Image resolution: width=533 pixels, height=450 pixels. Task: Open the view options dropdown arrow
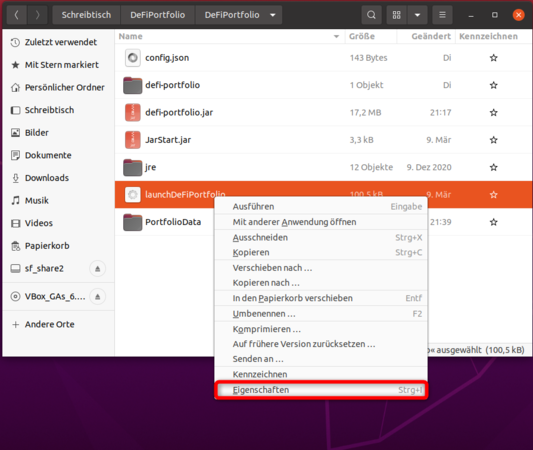point(417,15)
